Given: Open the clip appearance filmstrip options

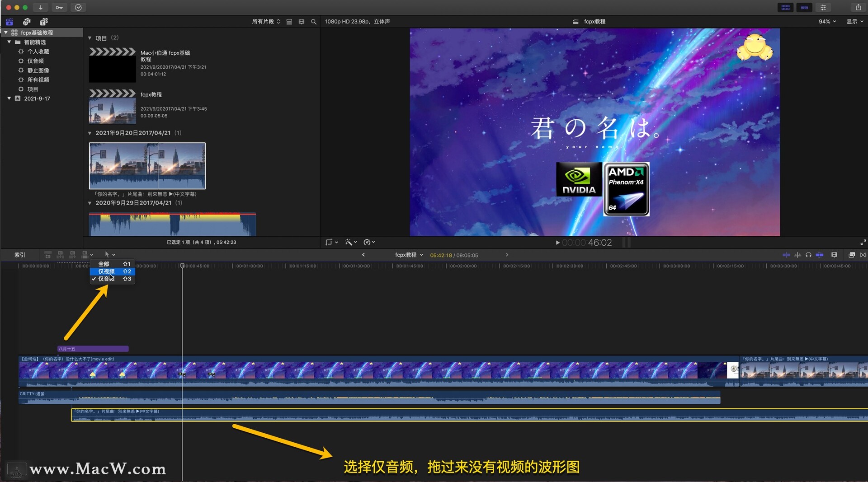Looking at the screenshot, I should point(835,255).
